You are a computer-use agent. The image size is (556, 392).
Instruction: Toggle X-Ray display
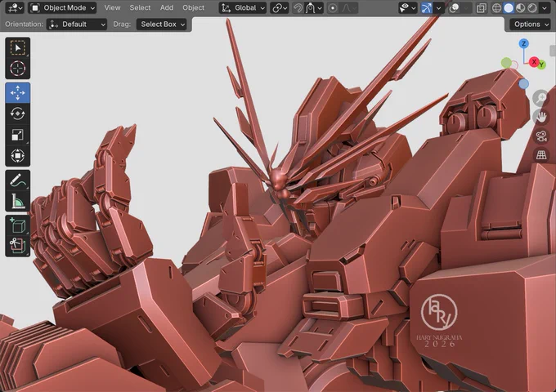[x=481, y=8]
